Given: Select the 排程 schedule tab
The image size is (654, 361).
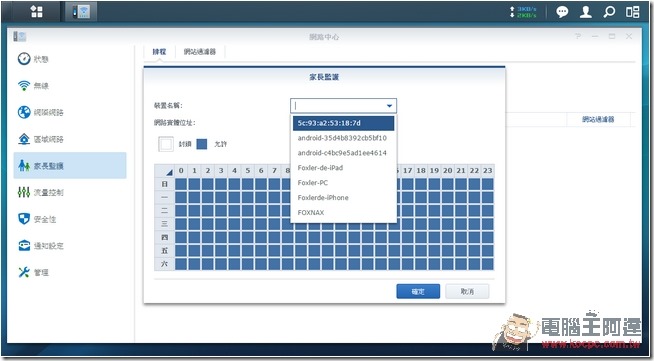Looking at the screenshot, I should (159, 52).
